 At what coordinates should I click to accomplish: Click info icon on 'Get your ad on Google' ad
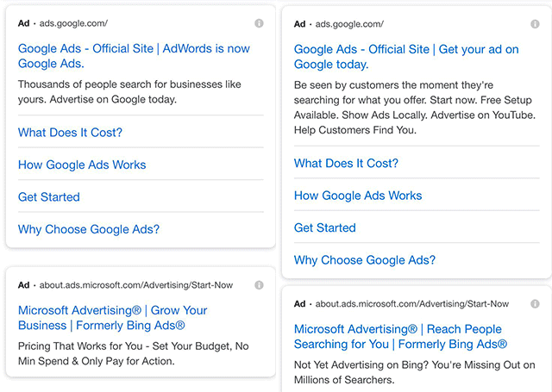point(535,23)
